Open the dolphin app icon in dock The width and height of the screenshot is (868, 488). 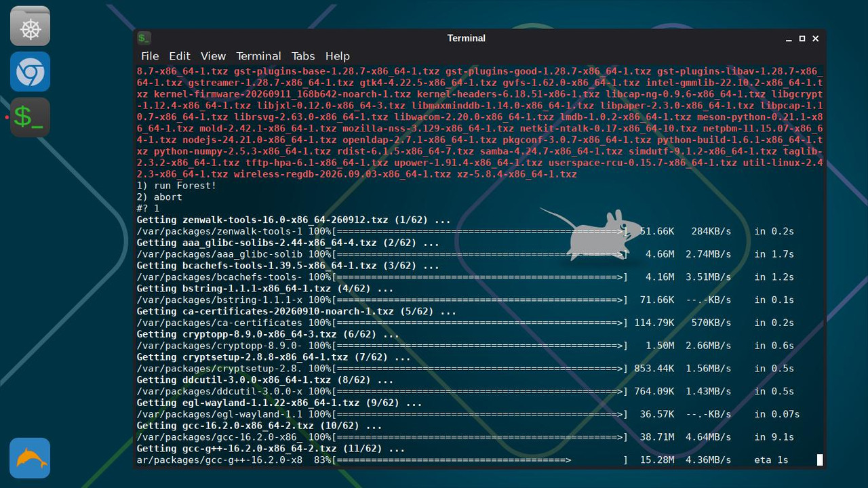coord(30,457)
